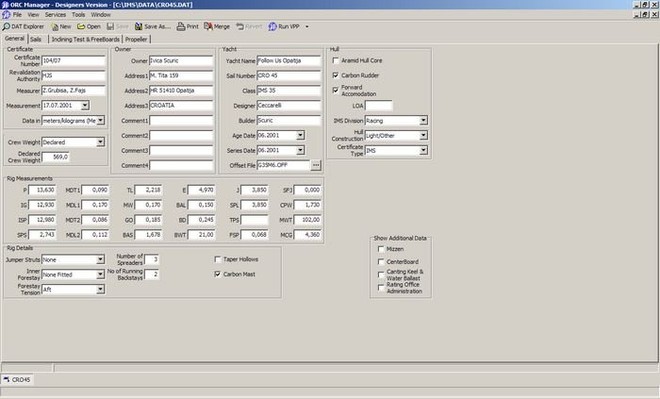Screen dimensions: 660x399
Task: Open the IMS Division dropdown
Action: (x=423, y=120)
